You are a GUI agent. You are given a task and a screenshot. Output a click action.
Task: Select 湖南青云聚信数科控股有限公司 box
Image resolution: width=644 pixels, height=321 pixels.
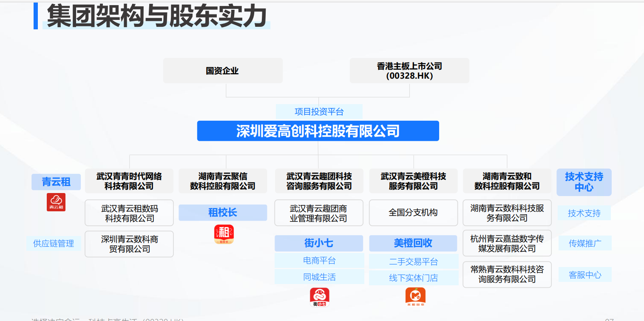(x=223, y=181)
